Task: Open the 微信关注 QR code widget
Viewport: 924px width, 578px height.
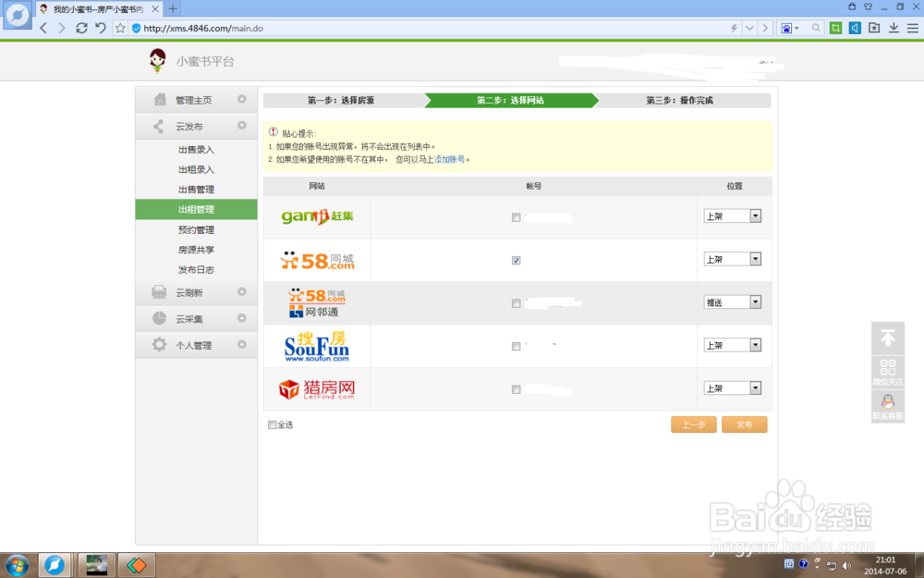Action: (x=888, y=372)
